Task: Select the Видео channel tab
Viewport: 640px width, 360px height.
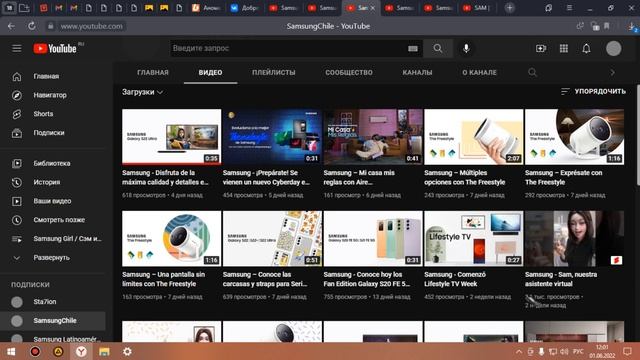Action: (211, 73)
